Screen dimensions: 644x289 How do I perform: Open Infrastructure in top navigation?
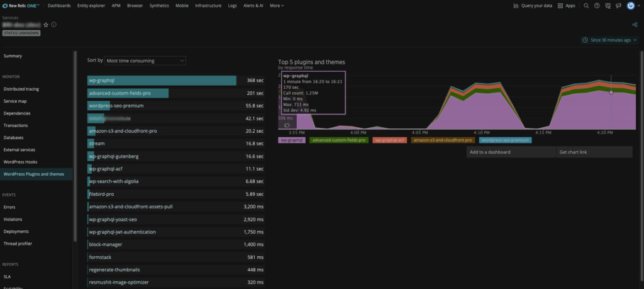coord(208,6)
